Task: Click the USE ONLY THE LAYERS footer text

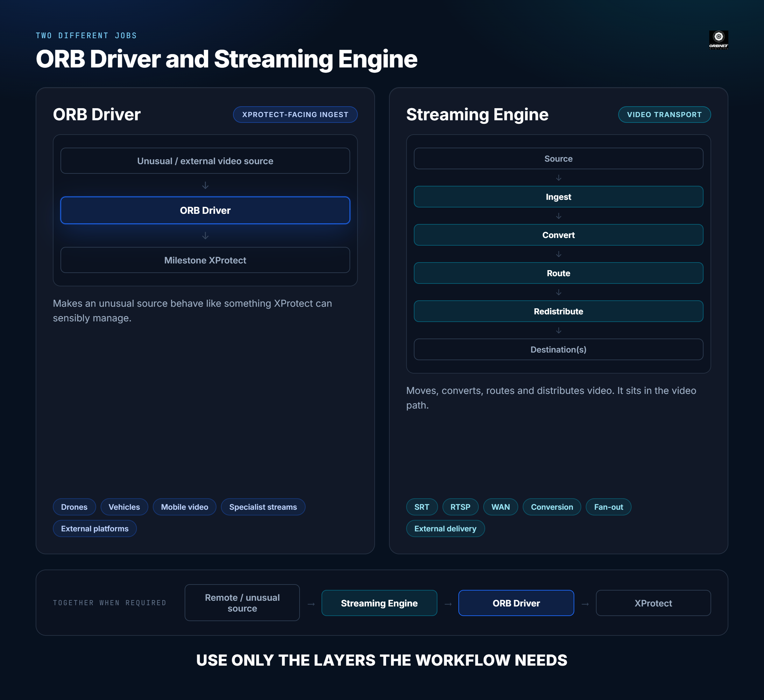Action: 382,660
